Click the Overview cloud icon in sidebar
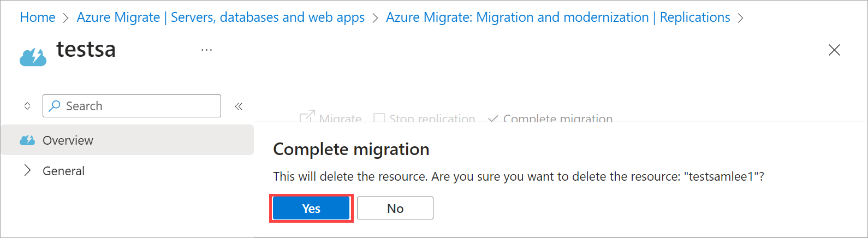Viewport: 868px width, 238px height. tap(27, 140)
